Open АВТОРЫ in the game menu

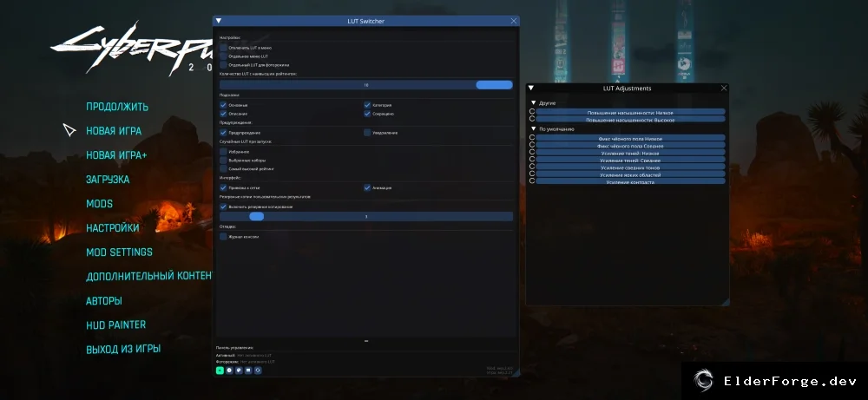[x=103, y=301]
